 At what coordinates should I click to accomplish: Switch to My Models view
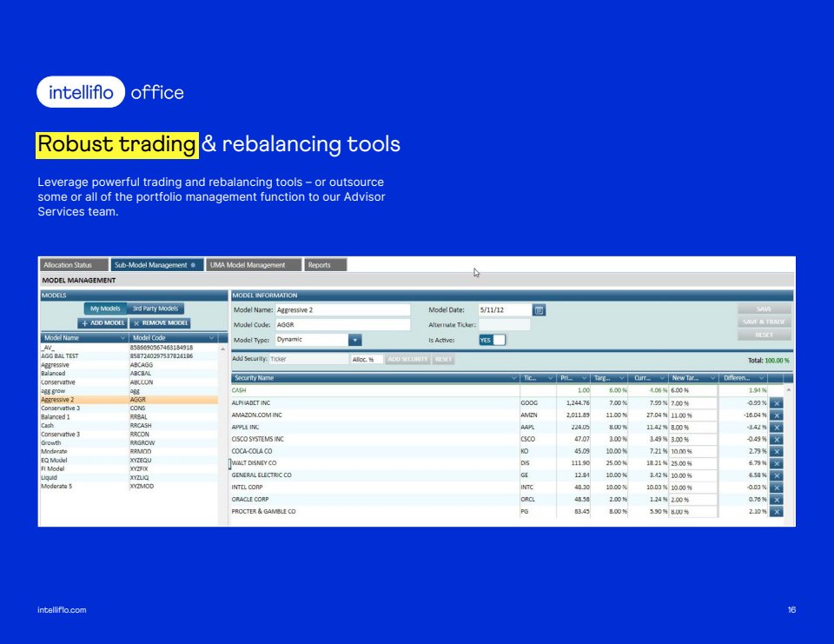point(105,309)
